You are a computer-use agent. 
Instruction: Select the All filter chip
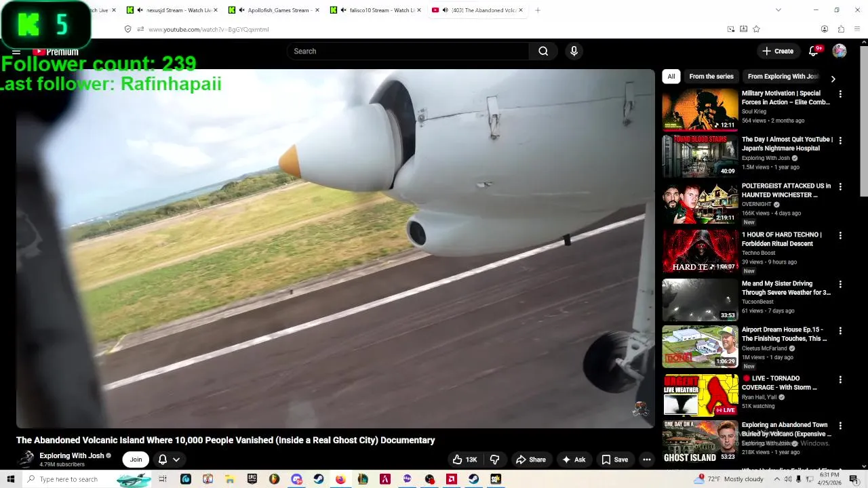(671, 77)
